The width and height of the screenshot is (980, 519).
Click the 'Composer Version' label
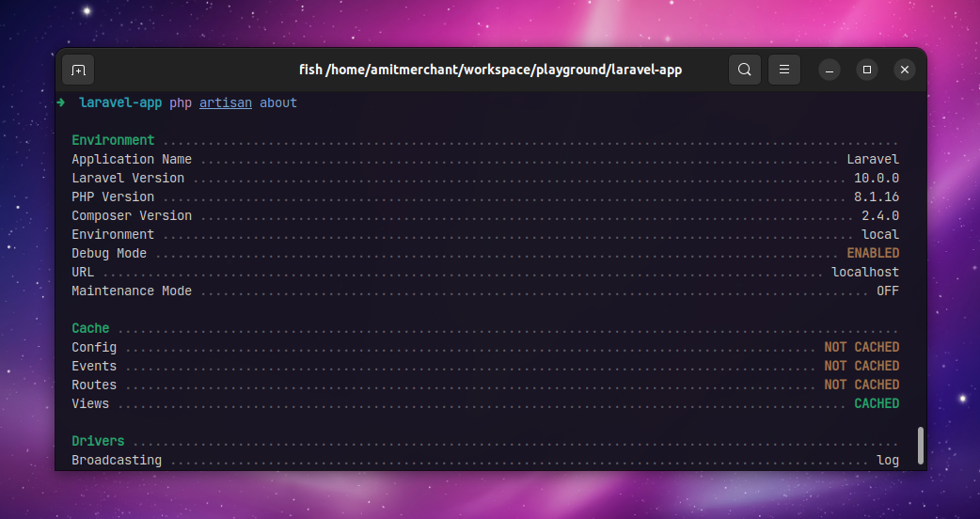click(132, 215)
